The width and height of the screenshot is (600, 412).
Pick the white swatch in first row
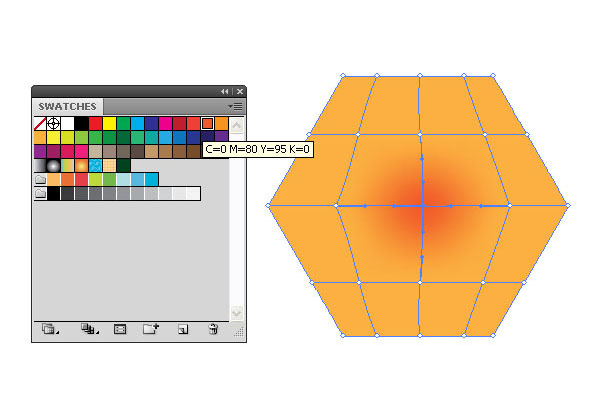[x=67, y=124]
